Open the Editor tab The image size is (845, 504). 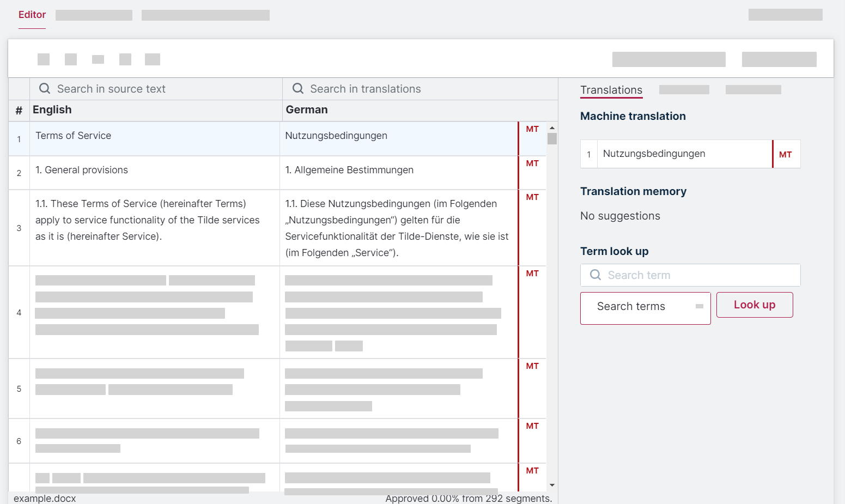(32, 15)
